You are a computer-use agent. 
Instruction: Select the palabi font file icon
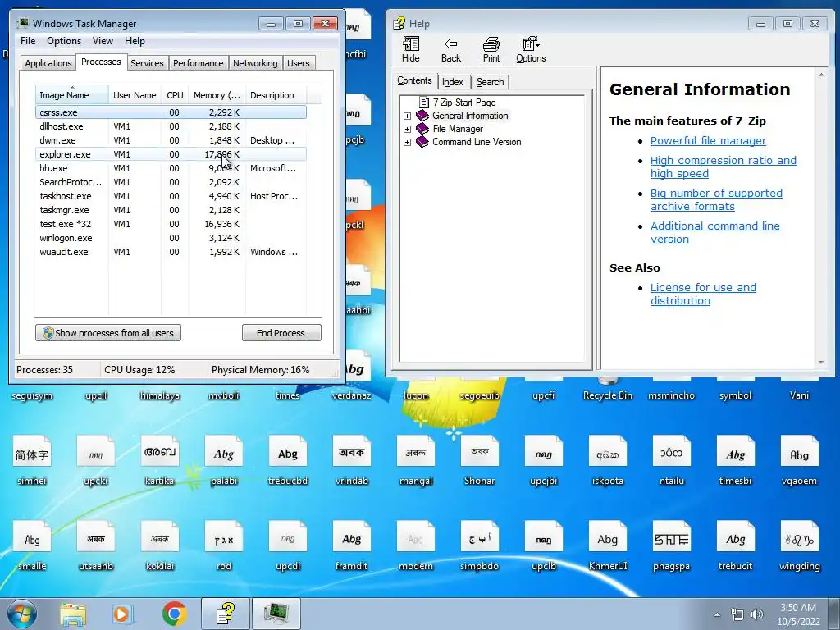(x=223, y=460)
